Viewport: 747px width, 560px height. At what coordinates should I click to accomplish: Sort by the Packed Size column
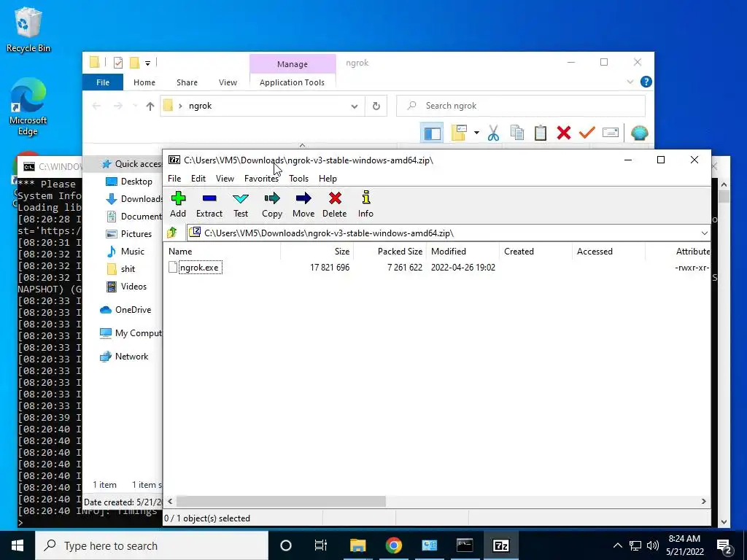pyautogui.click(x=390, y=252)
